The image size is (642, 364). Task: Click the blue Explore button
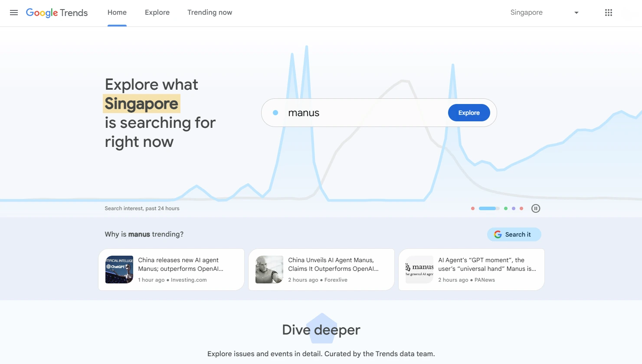click(x=469, y=113)
